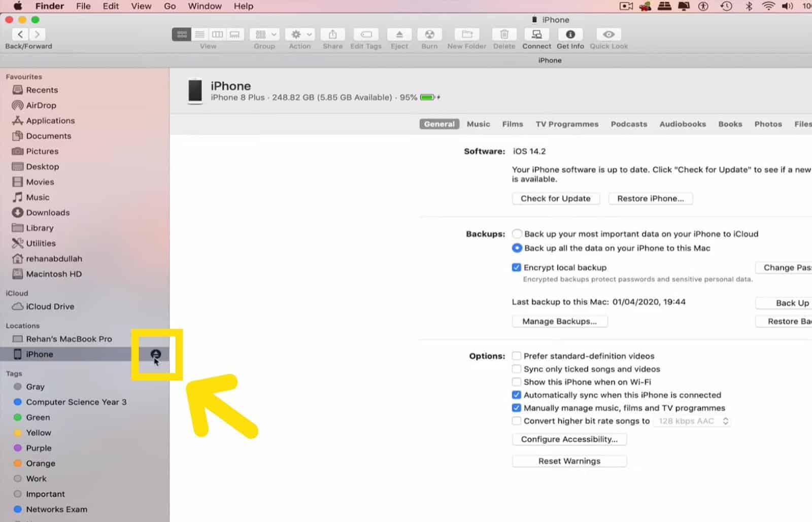Open Quick Look in the toolbar
This screenshot has height=522, width=812.
tap(608, 34)
